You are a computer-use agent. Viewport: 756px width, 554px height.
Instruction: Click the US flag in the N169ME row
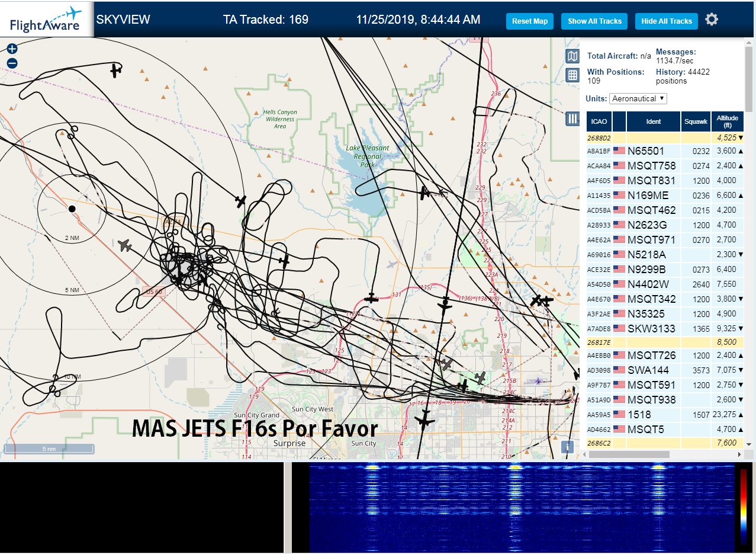[619, 195]
